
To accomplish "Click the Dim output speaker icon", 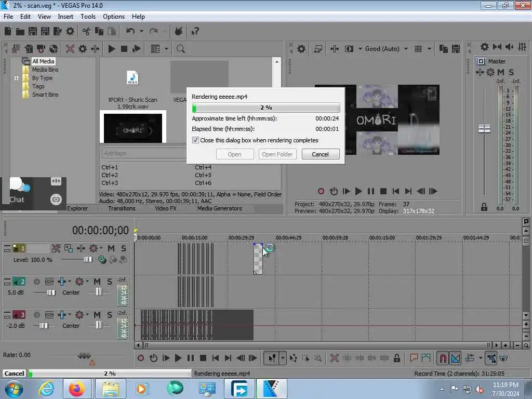I will 510,47.
